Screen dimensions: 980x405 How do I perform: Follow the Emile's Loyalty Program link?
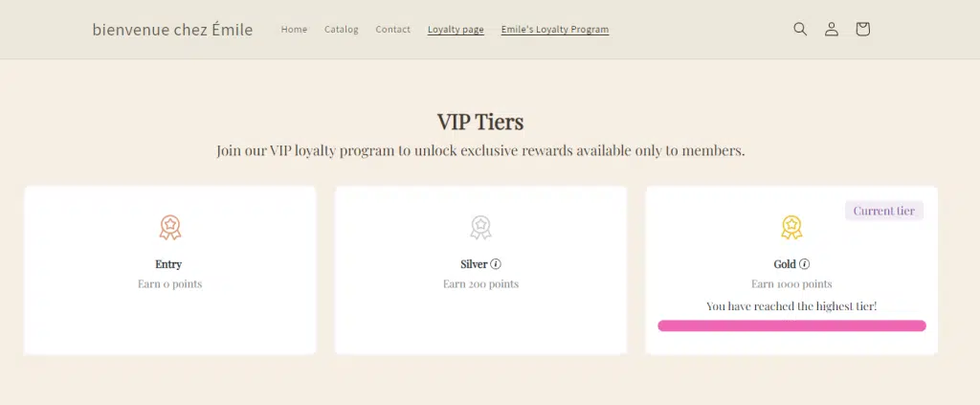(x=555, y=30)
